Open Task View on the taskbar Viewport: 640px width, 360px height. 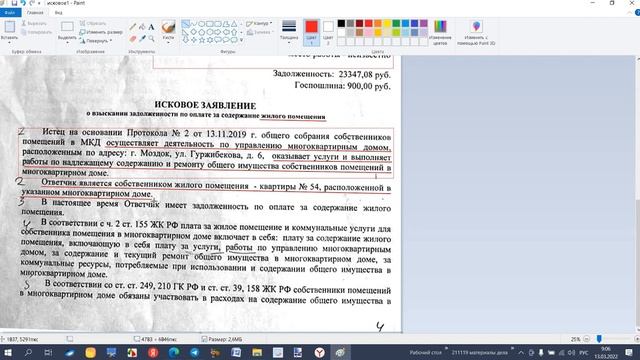48,352
